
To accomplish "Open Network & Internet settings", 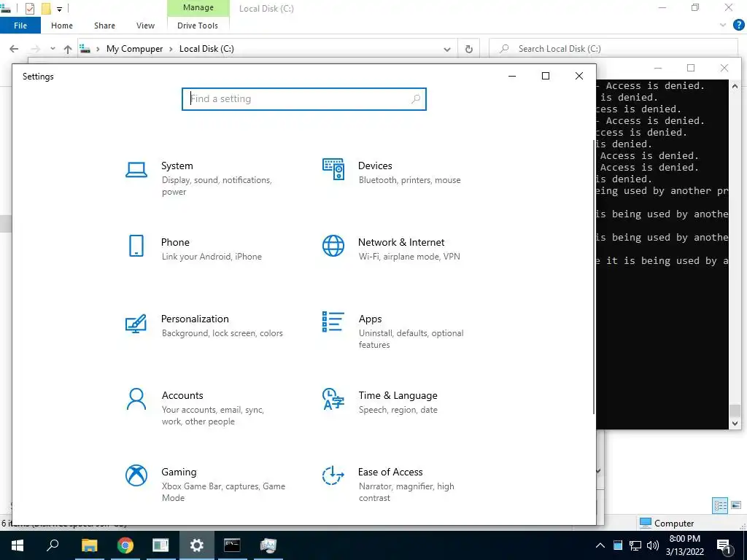I will click(401, 242).
